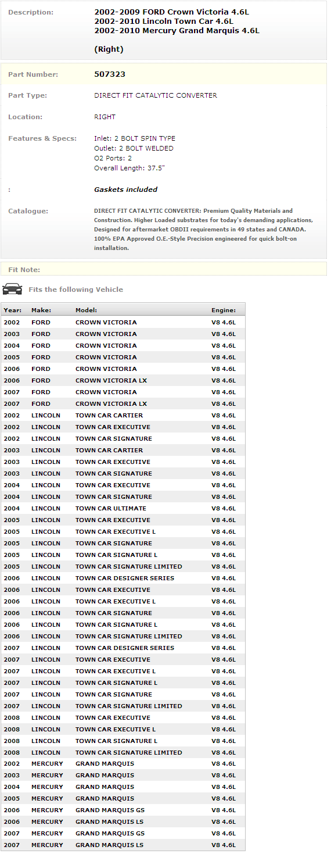Viewport: 331px width, 868px height.
Task: Select the 2007 TOWN CAR SIGNATURE LIMITED row
Action: click(x=123, y=706)
